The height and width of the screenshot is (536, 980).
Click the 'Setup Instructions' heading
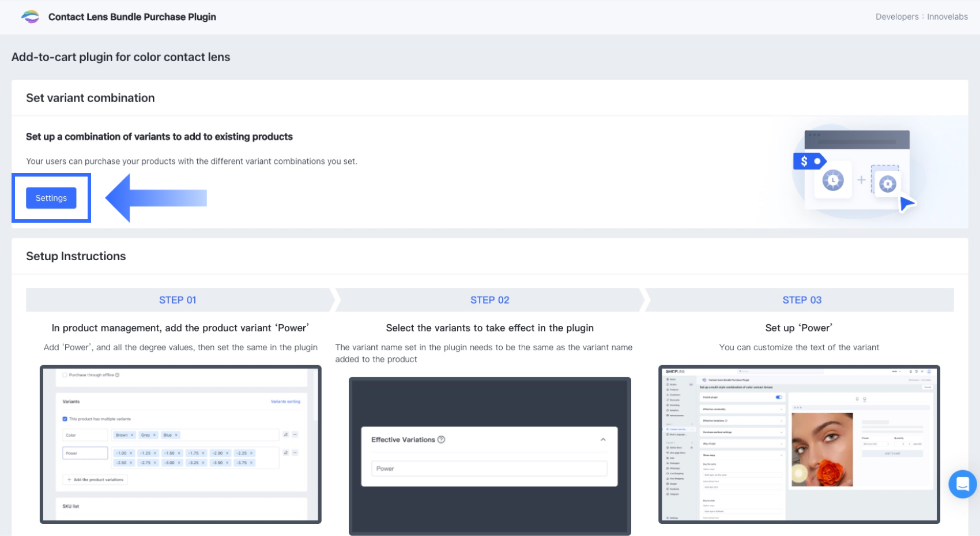coord(76,256)
